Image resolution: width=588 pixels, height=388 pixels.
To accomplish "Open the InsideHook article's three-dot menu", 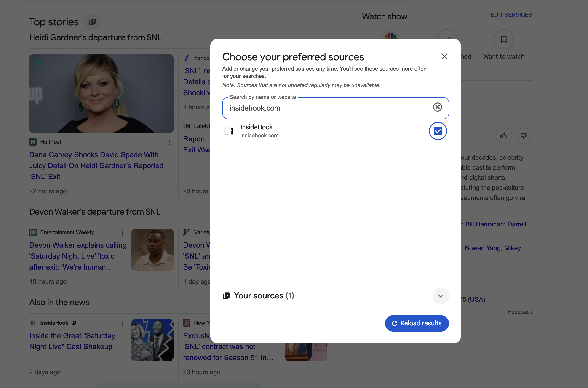I will pos(123,323).
